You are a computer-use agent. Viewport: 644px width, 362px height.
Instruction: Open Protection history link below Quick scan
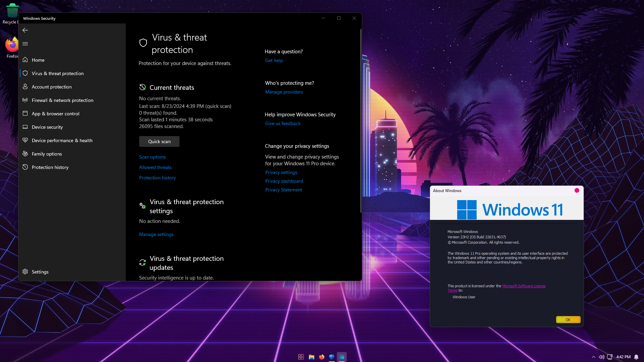pyautogui.click(x=157, y=178)
